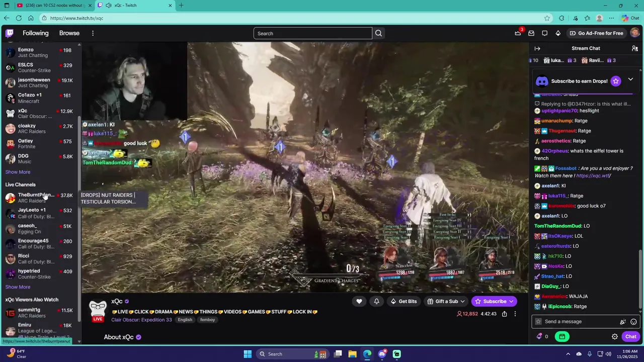Screen dimensions: 644x362
Task: Collapse the Stream Chat panel
Action: (537, 48)
